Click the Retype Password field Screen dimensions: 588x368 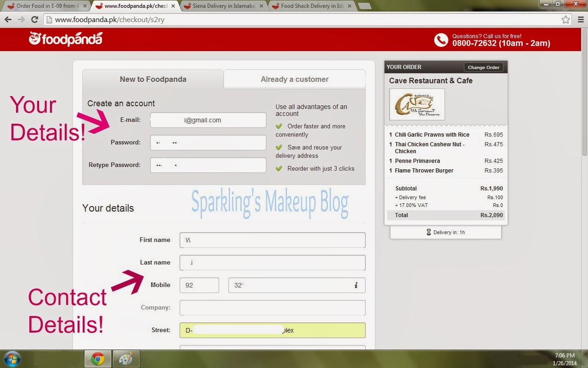208,165
